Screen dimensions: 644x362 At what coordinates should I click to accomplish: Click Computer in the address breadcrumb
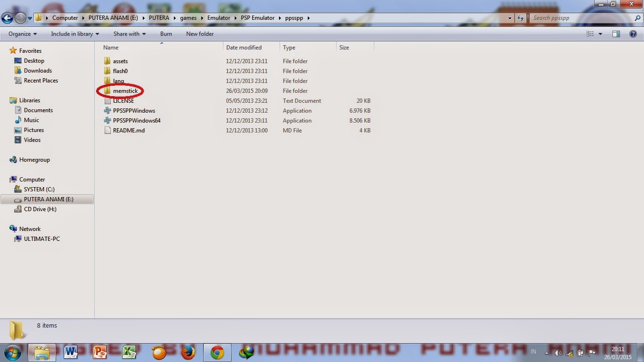pyautogui.click(x=65, y=18)
